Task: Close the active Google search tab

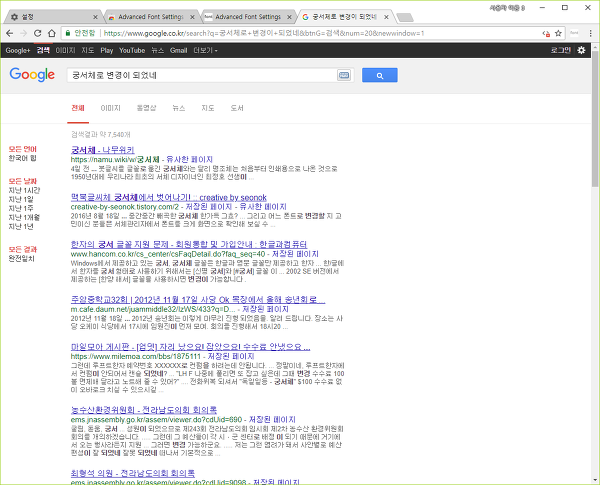Action: click(x=386, y=17)
